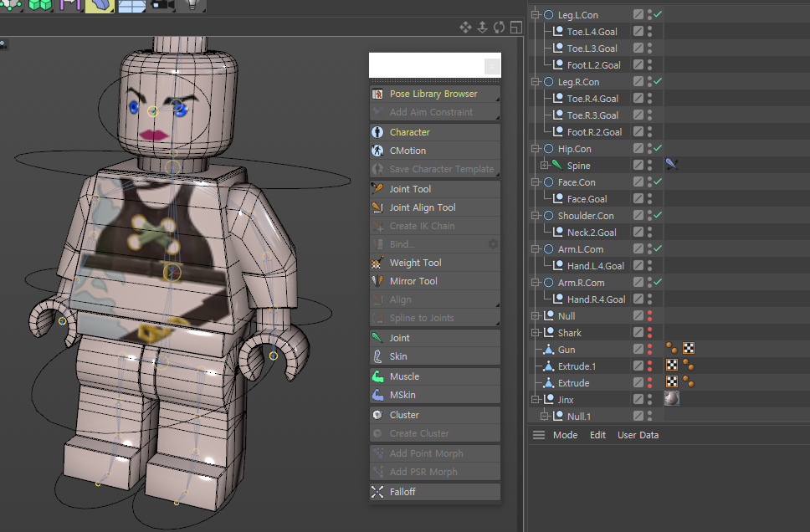Toggle the green checkmark on Leg.L.Con

(x=658, y=14)
